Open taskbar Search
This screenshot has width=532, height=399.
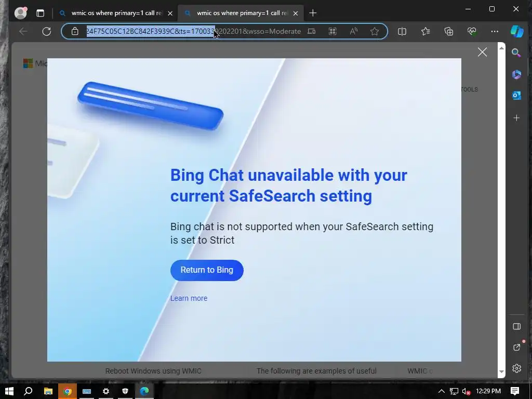tap(29, 391)
